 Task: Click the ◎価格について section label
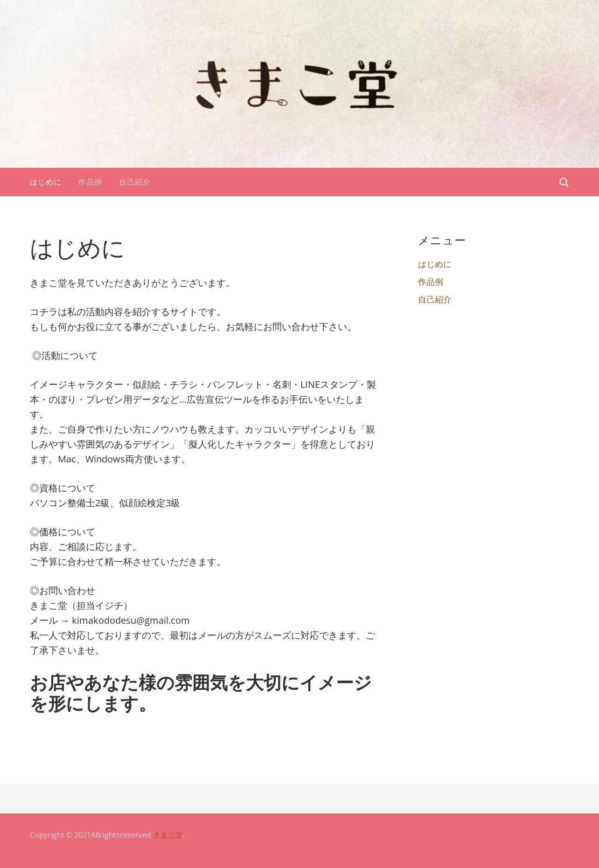tap(63, 532)
